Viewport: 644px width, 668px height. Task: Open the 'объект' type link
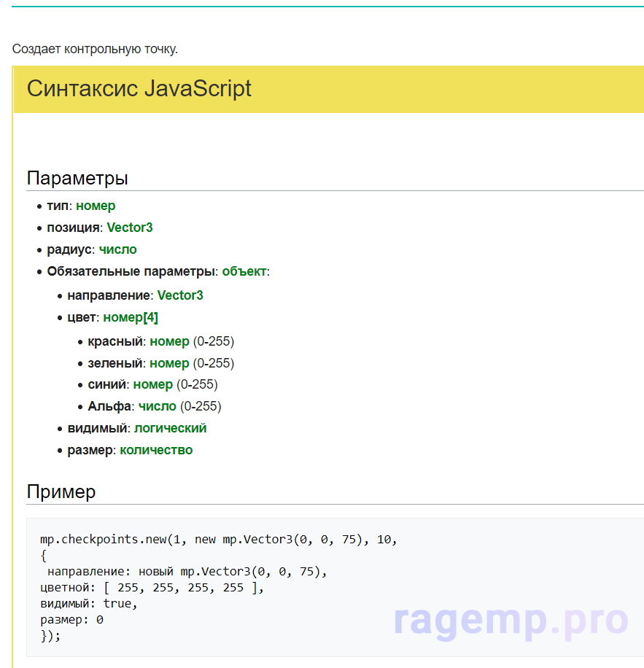(244, 271)
